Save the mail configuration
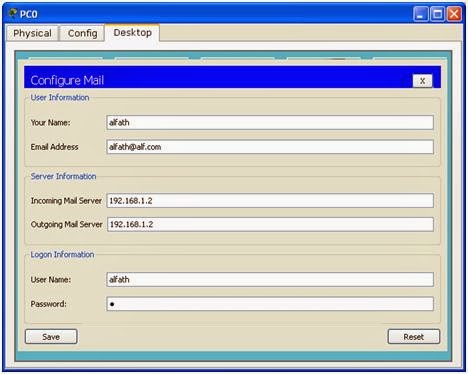 [51, 337]
